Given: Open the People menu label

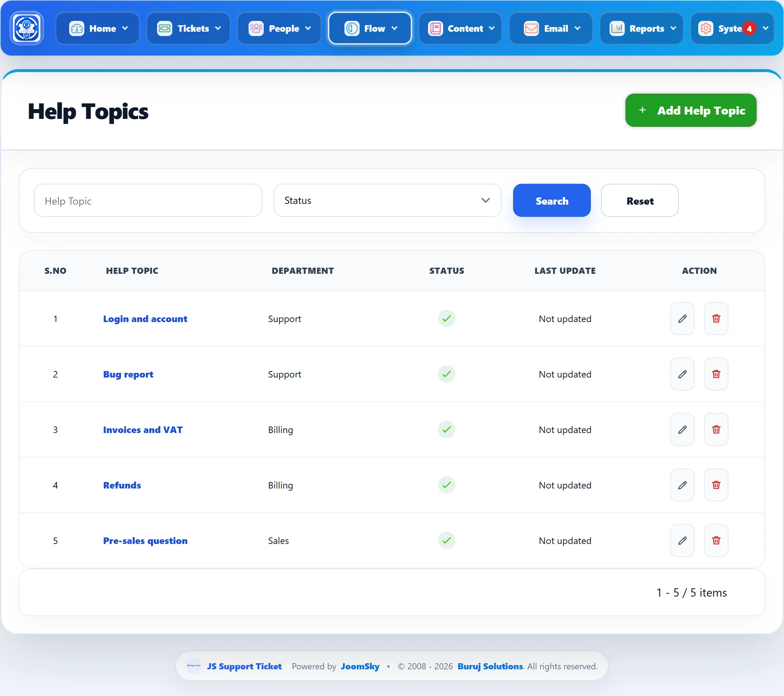Looking at the screenshot, I should tap(284, 29).
